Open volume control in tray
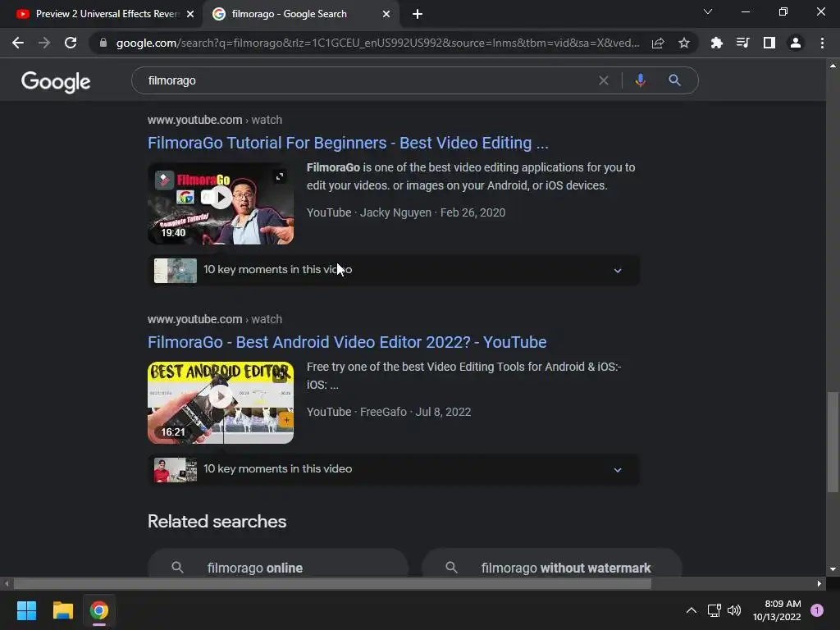840x630 pixels. pyautogui.click(x=734, y=610)
